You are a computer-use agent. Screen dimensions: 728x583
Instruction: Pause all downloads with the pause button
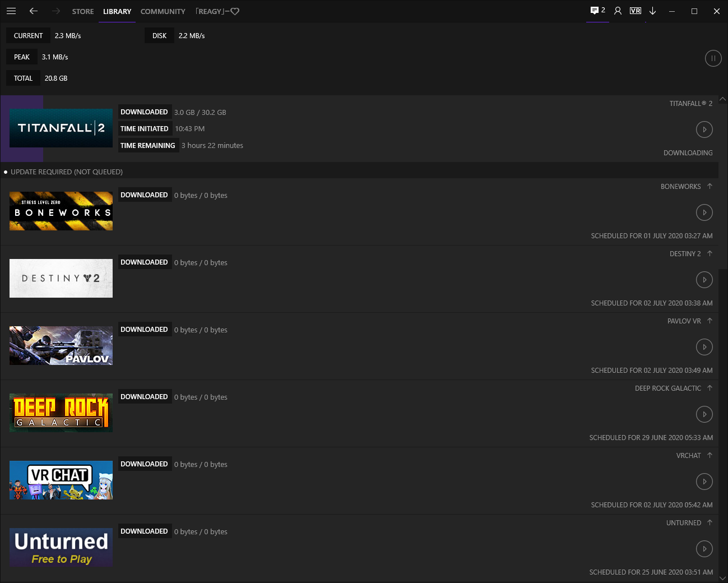[713, 58]
